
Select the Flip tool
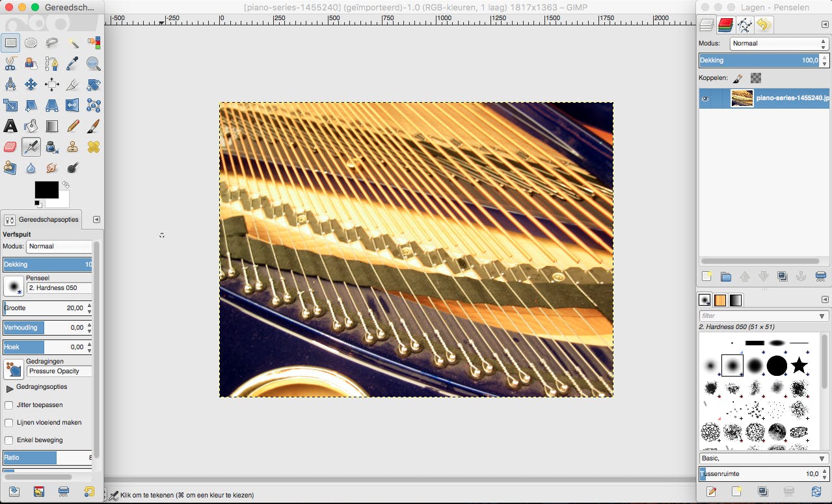click(x=73, y=105)
